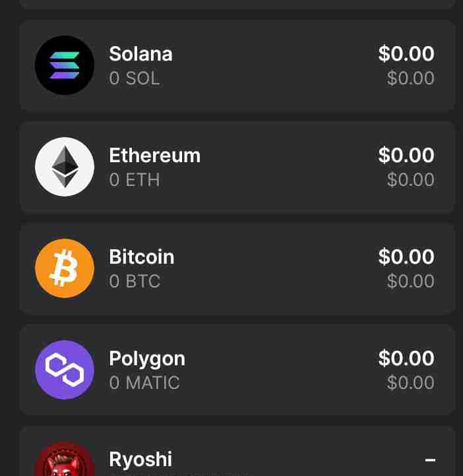Tap Solana's bold $0.00 value
The height and width of the screenshot is (476, 463).
[x=406, y=54]
